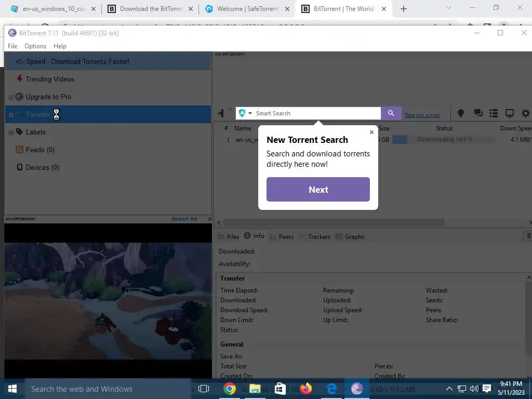Click the Name column header
This screenshot has height=399, width=532.
coord(243,128)
